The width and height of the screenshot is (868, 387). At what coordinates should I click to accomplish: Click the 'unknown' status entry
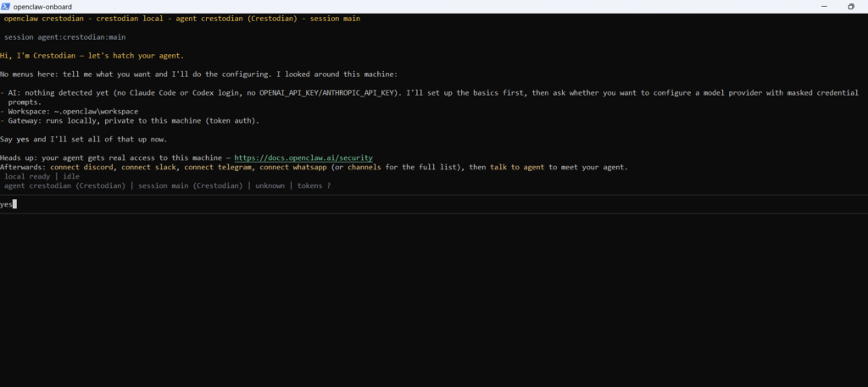coord(270,185)
